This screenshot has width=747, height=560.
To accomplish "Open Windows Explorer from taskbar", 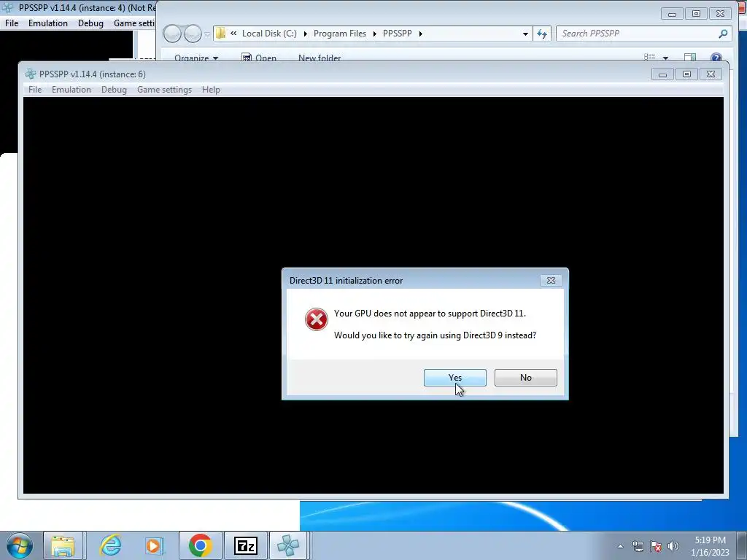I will pos(63,545).
